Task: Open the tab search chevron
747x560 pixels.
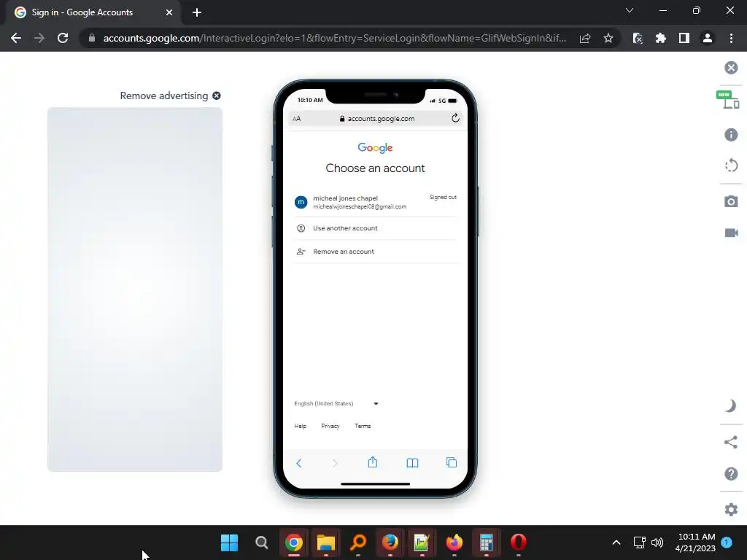Action: (630, 10)
